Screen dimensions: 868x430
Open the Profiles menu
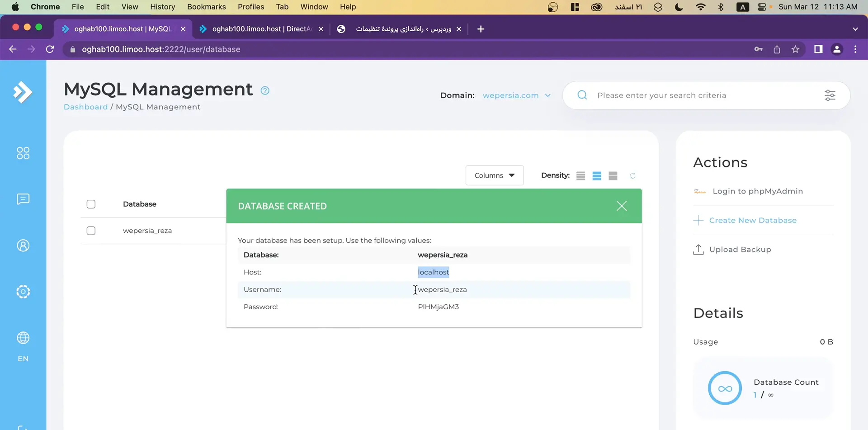tap(251, 7)
